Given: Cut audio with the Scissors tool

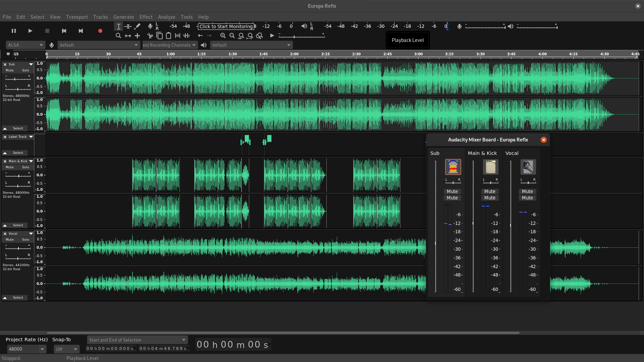Looking at the screenshot, I should [150, 36].
